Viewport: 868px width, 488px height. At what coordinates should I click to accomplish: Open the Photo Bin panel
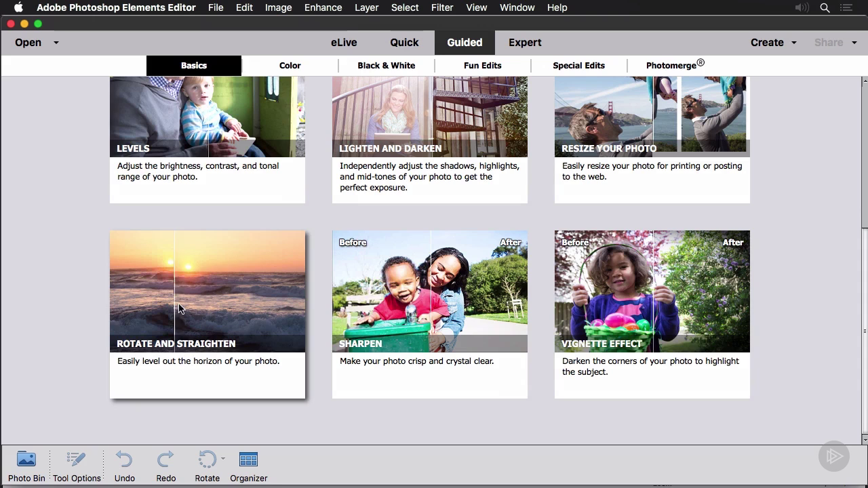coord(26,466)
